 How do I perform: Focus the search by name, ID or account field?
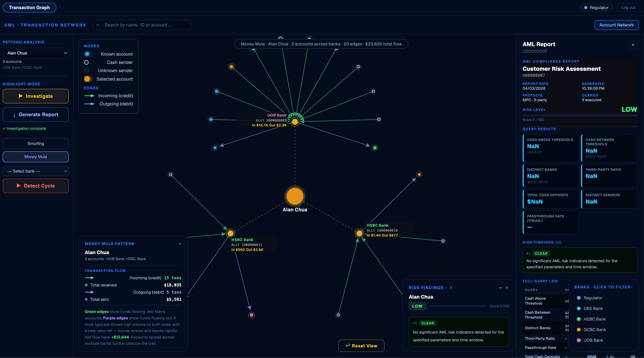(x=142, y=25)
